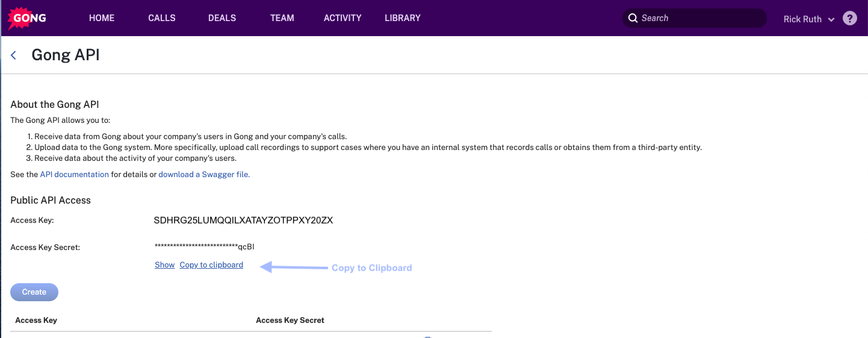
Task: Click the download a Swagger file link
Action: (203, 174)
